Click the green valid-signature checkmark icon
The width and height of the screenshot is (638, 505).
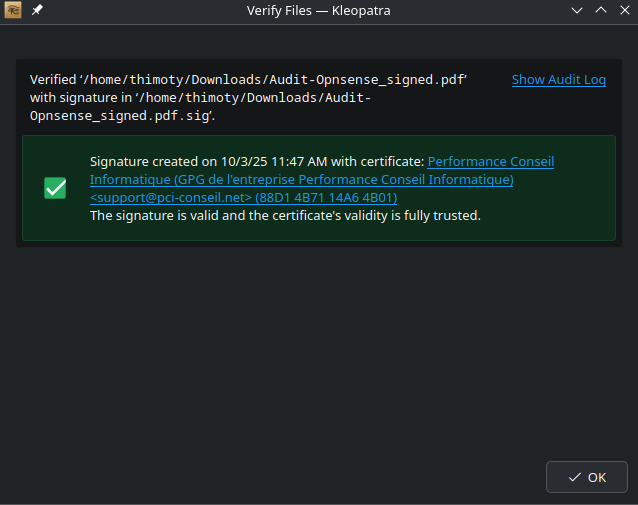click(55, 188)
